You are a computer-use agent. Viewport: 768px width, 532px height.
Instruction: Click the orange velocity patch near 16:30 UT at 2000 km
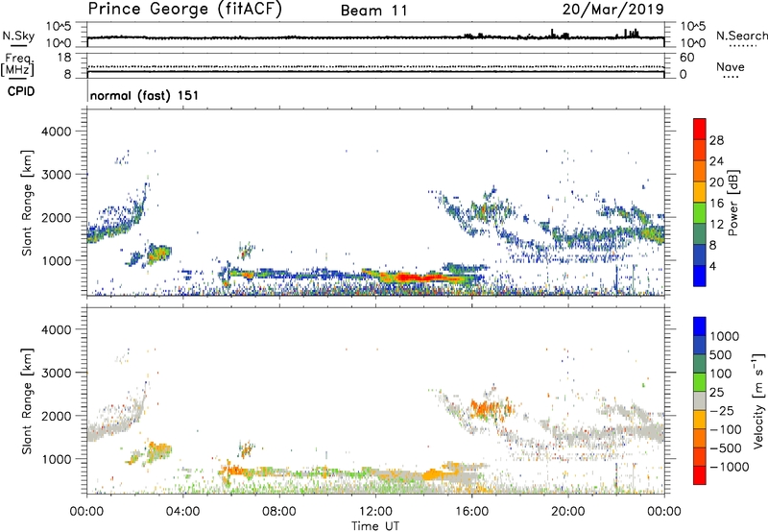click(x=490, y=407)
